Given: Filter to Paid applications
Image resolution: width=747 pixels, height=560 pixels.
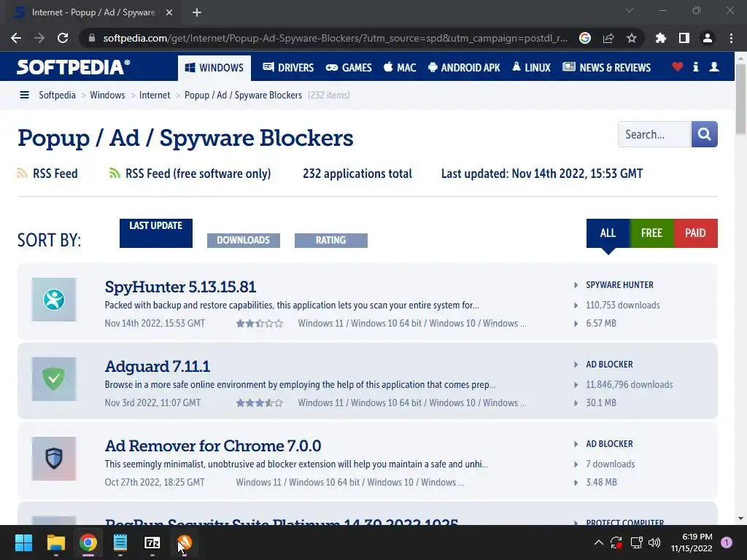Looking at the screenshot, I should point(695,233).
